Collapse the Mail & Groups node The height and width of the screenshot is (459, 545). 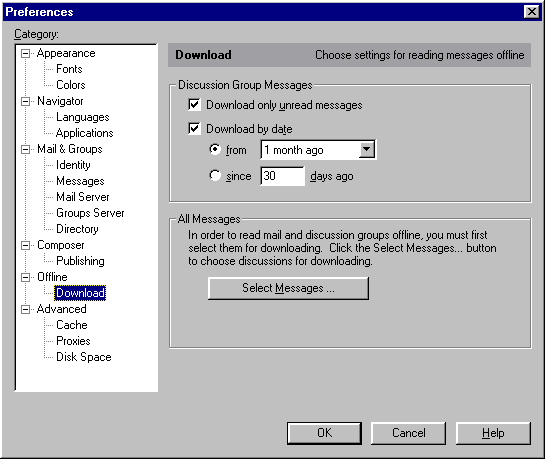[x=25, y=149]
